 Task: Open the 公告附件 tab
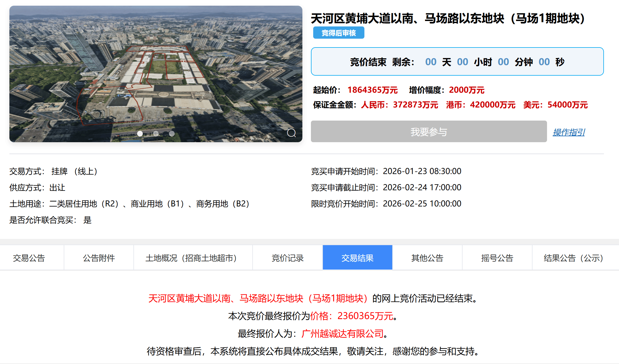99,257
